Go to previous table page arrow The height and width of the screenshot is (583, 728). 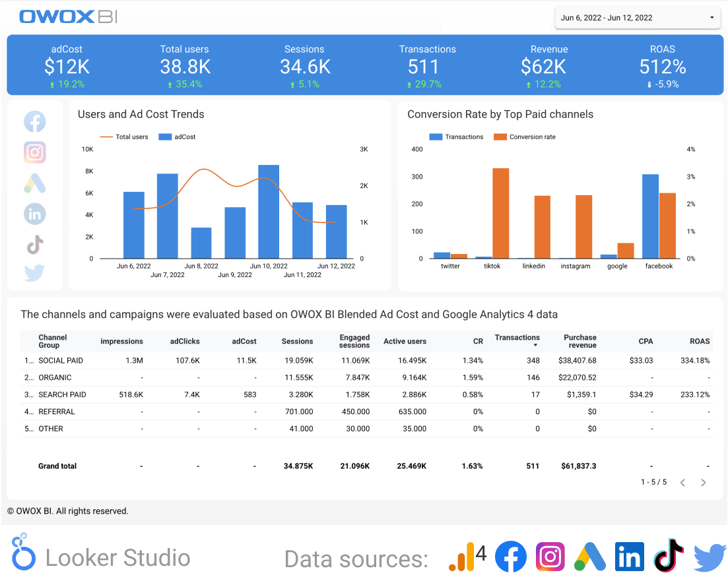[682, 483]
